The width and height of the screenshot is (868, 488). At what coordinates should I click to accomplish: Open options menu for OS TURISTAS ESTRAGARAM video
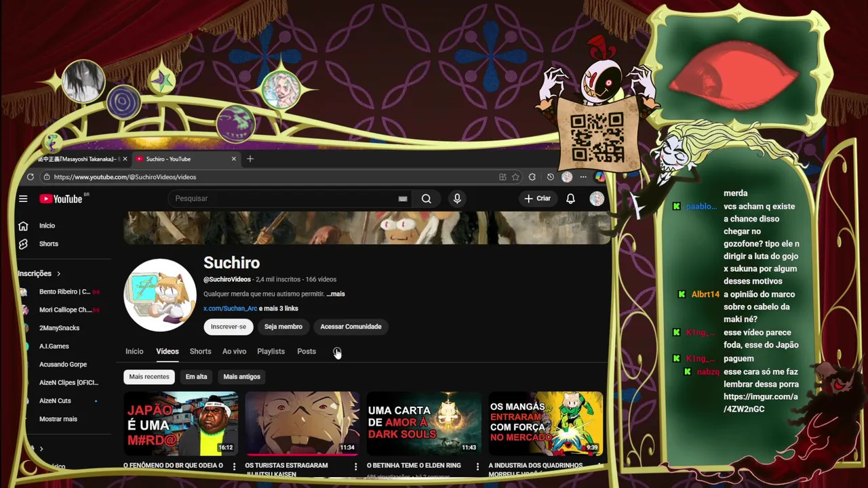click(355, 466)
